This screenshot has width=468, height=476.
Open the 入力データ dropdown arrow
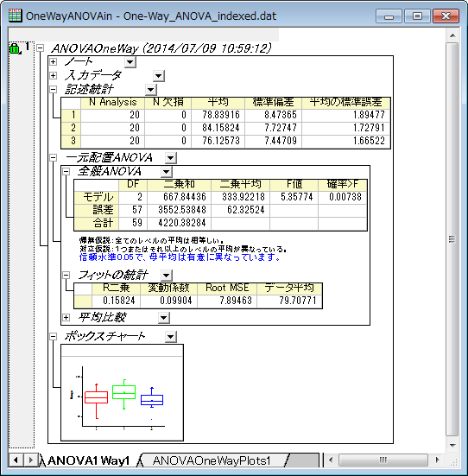[x=159, y=76]
